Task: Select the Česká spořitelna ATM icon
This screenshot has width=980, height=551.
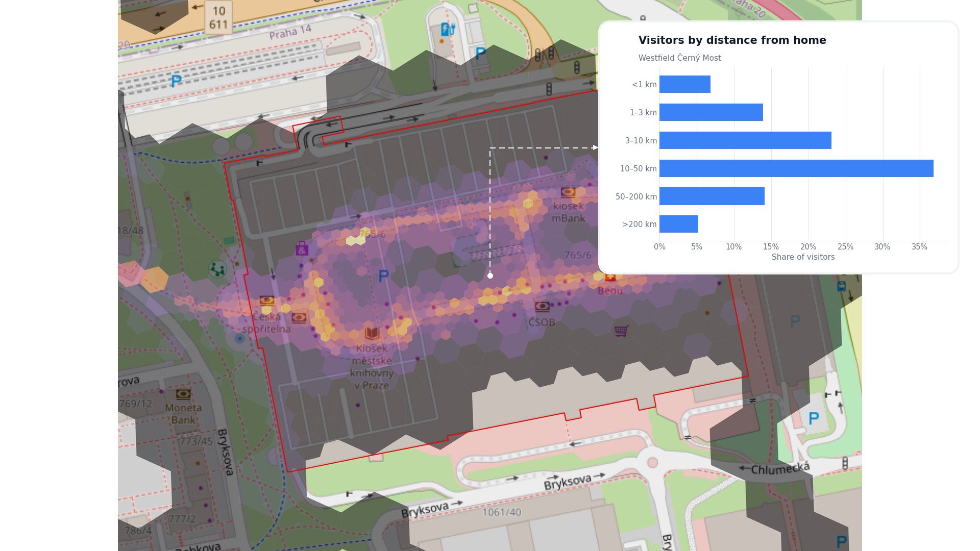Action: pyautogui.click(x=267, y=300)
